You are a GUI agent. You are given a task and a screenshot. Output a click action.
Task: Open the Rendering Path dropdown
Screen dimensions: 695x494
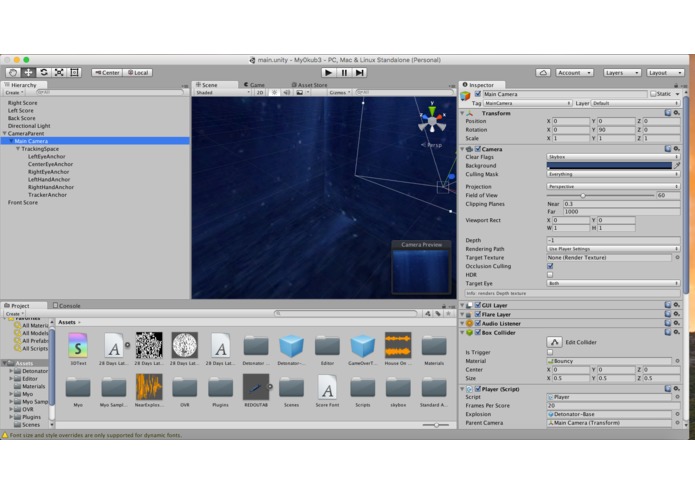[x=613, y=249]
